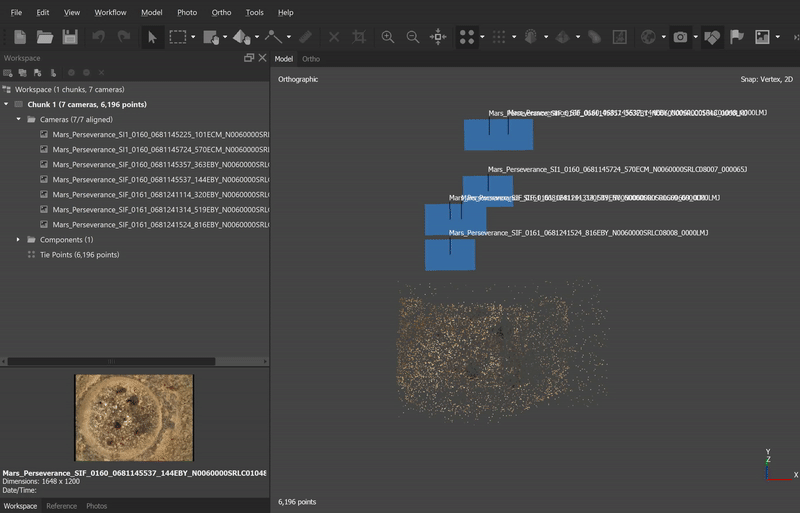The width and height of the screenshot is (800, 513).
Task: Open project with the folder icon
Action: [x=45, y=37]
